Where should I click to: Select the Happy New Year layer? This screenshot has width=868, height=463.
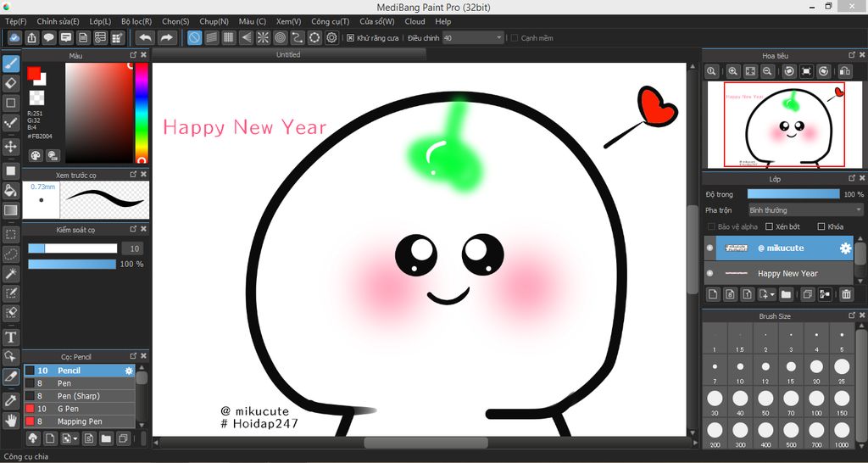click(x=779, y=274)
